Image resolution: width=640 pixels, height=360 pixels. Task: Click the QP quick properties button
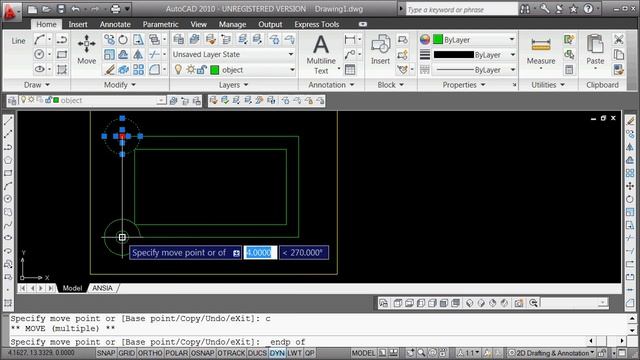click(x=309, y=353)
